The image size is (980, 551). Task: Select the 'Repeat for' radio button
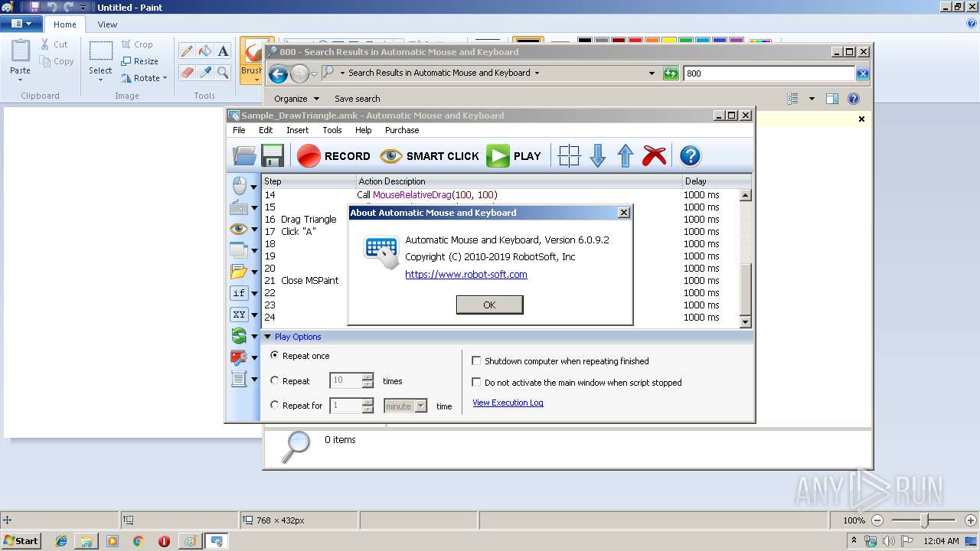coord(275,405)
